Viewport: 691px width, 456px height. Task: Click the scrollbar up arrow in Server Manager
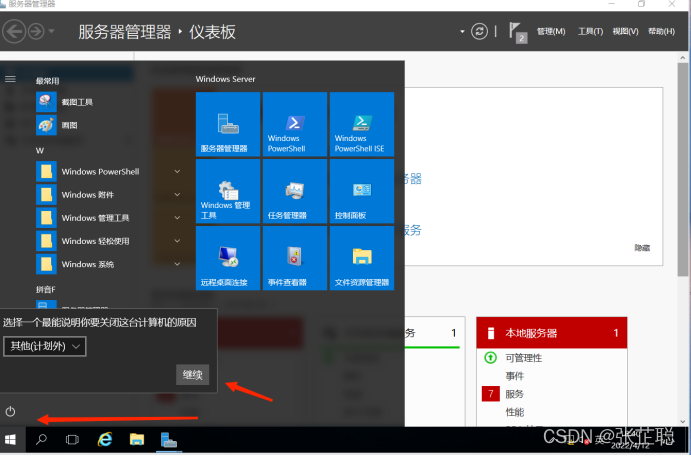coord(683,58)
